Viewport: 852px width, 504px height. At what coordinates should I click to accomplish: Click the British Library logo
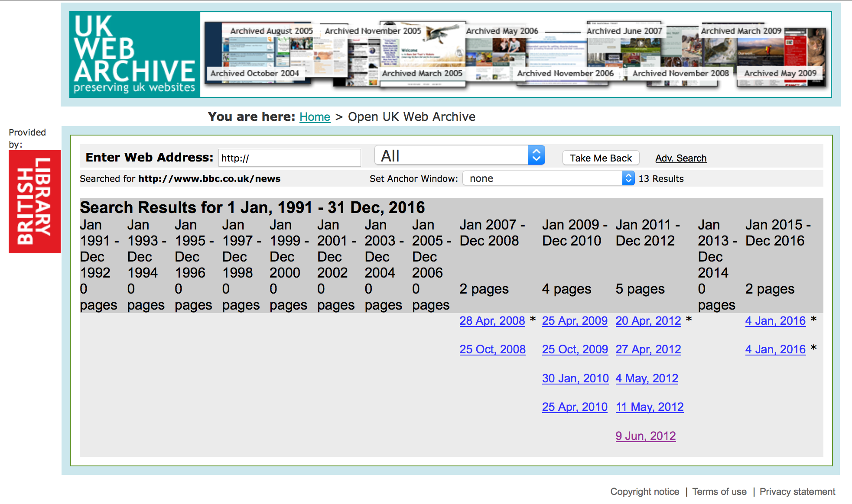(35, 201)
